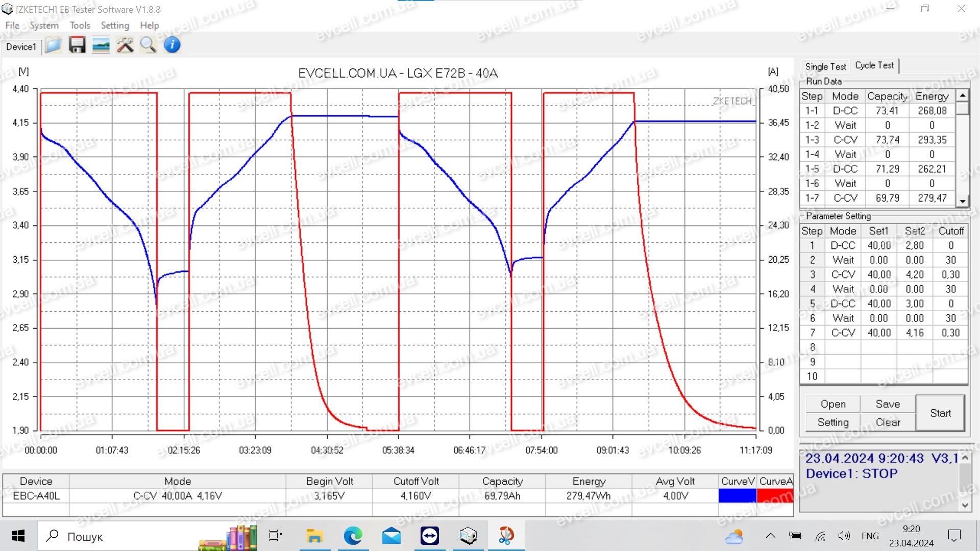Open the Setting menu
This screenshot has width=980, height=551.
click(115, 25)
